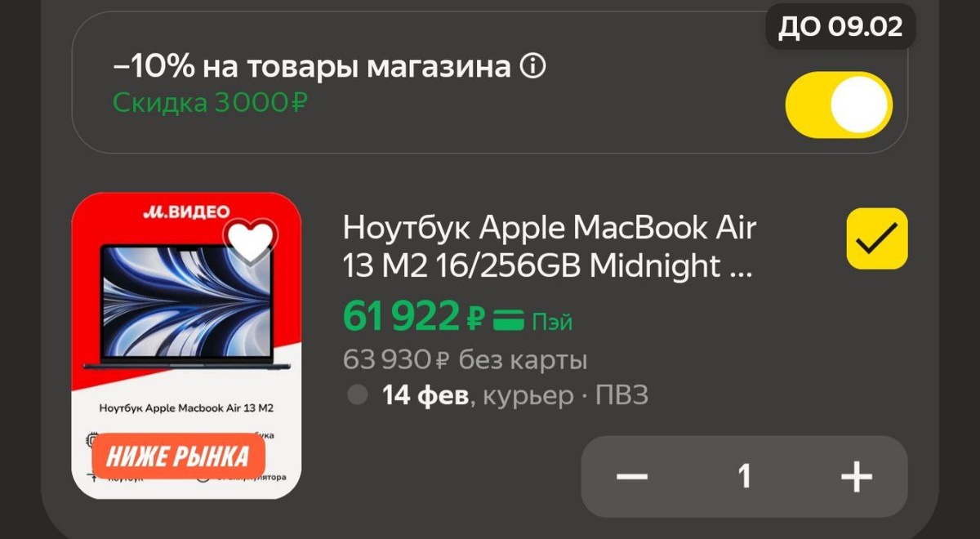Viewport: 980px width, 539px height.
Task: Click the Пэй label next to price
Action: tap(553, 322)
